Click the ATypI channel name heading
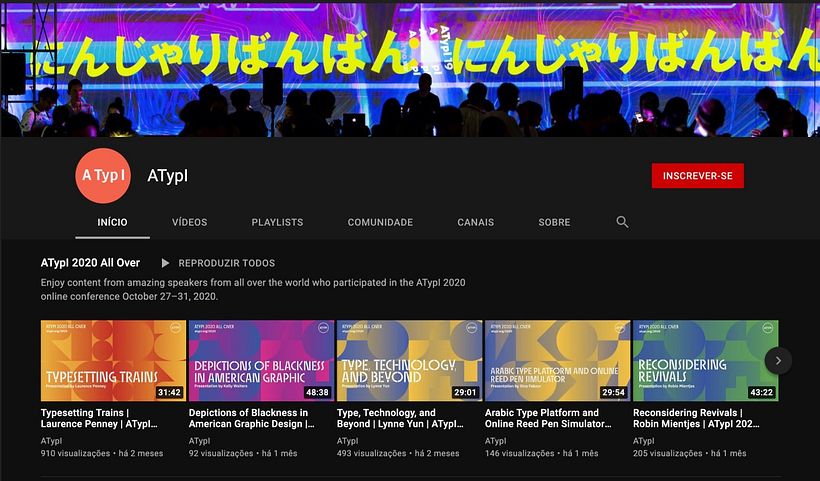The width and height of the screenshot is (820, 481). (x=167, y=176)
